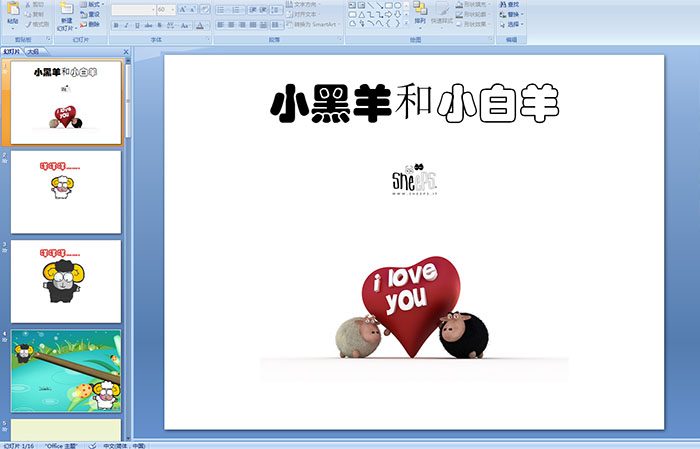Click the Delete (删除) slide button
Viewport: 700px width, 449px height.
point(90,24)
